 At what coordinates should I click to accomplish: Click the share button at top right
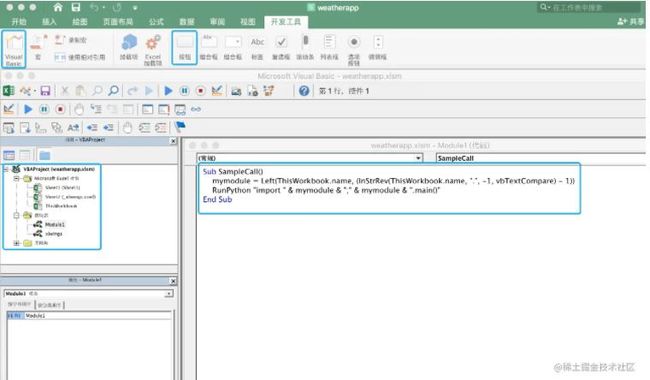[x=630, y=21]
